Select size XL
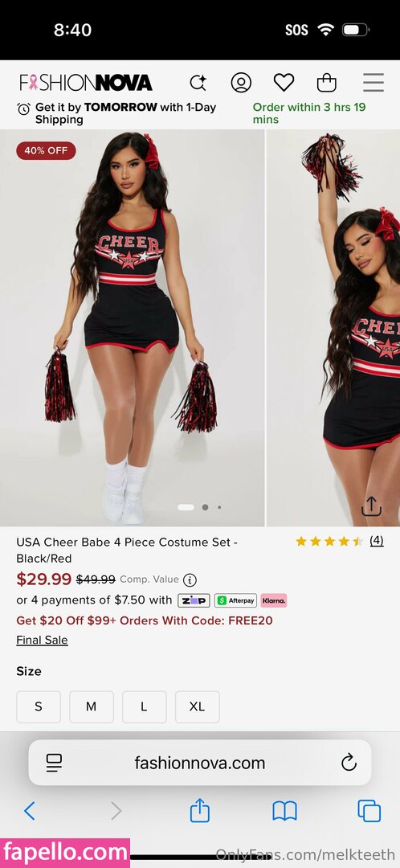The image size is (400, 868). [x=197, y=706]
